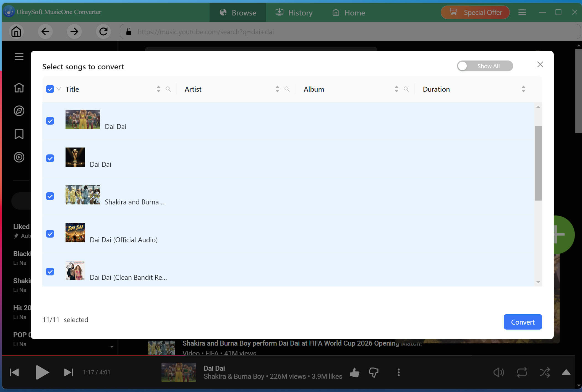
Task: Open the hamburger menu in title bar
Action: point(522,12)
